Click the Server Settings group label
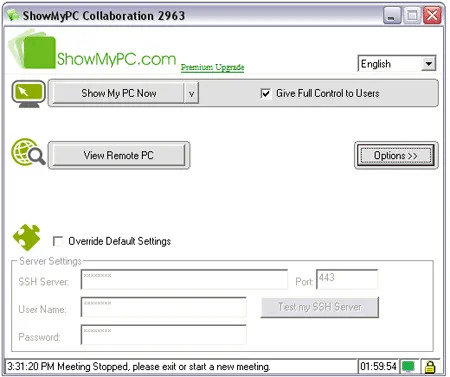450x377 pixels. (50, 261)
